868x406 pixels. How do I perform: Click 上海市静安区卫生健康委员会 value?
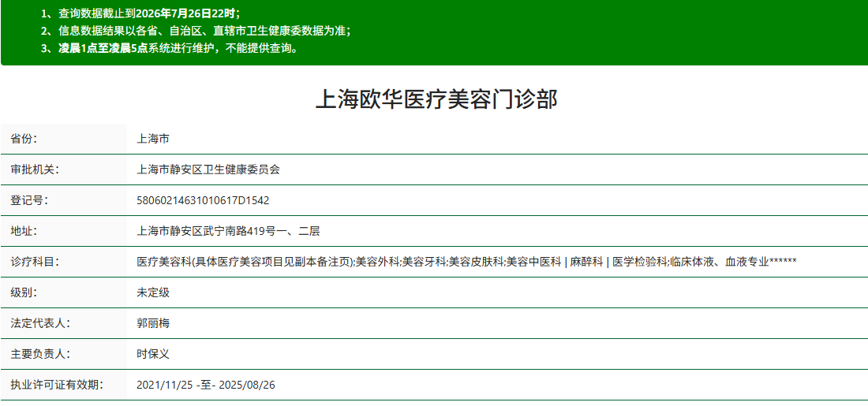pyautogui.click(x=208, y=169)
